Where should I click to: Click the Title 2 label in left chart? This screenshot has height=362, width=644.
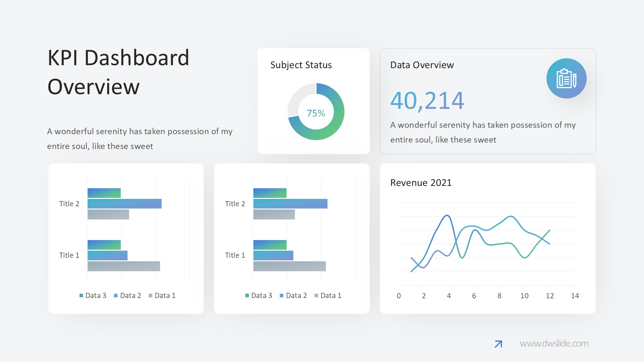[x=69, y=204]
